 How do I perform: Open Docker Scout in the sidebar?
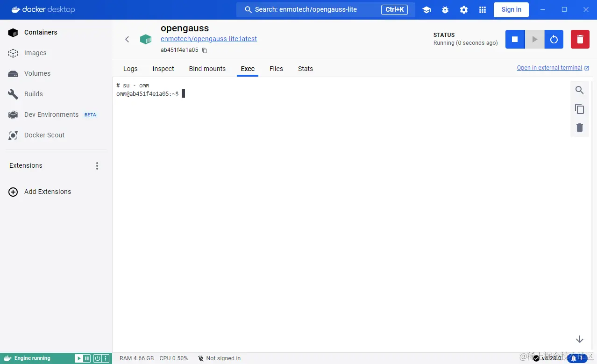pyautogui.click(x=44, y=135)
